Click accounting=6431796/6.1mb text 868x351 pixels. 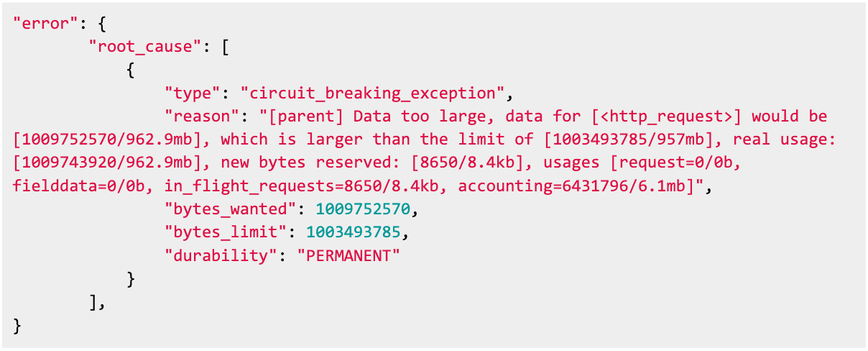583,186
